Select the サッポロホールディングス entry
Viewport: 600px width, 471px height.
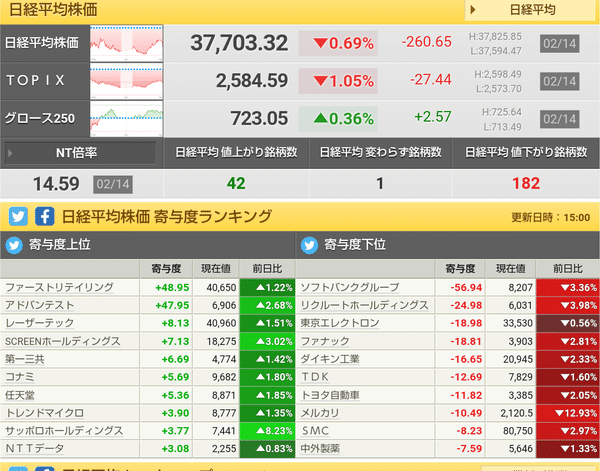coord(64,431)
